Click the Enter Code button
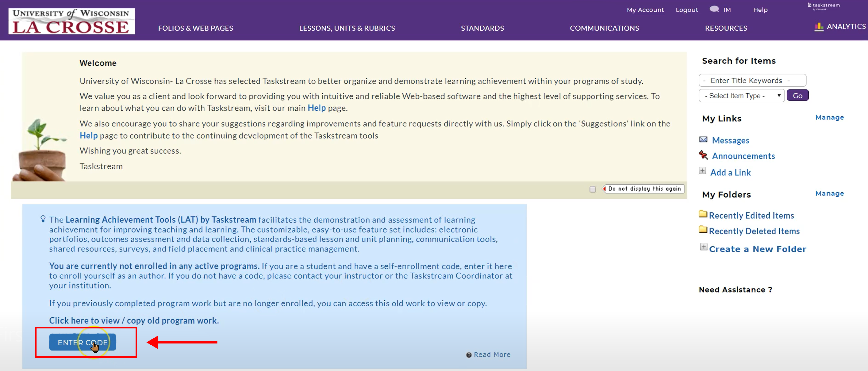This screenshot has height=371, width=868. click(83, 342)
